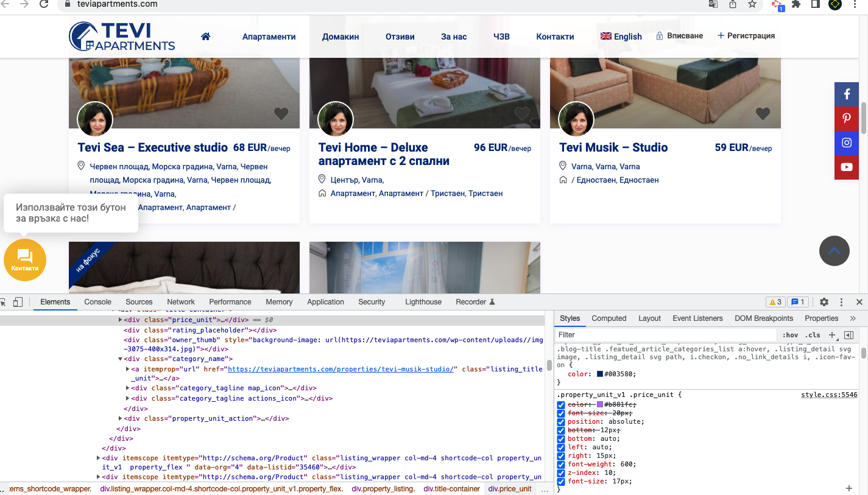Open Апартаменти in site navigation

[269, 37]
